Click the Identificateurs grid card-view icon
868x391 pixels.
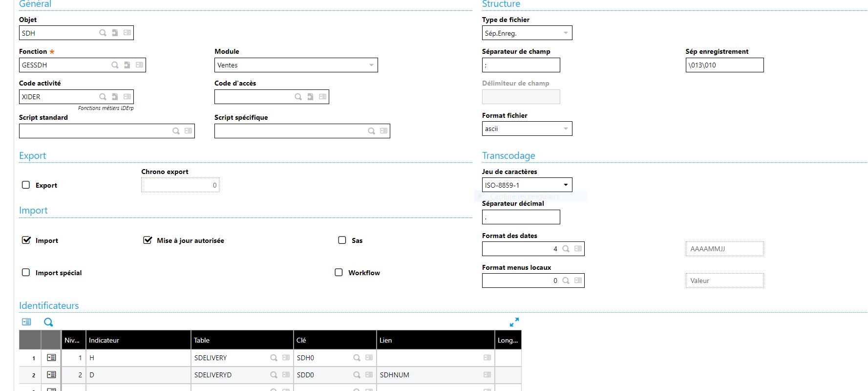click(x=26, y=322)
